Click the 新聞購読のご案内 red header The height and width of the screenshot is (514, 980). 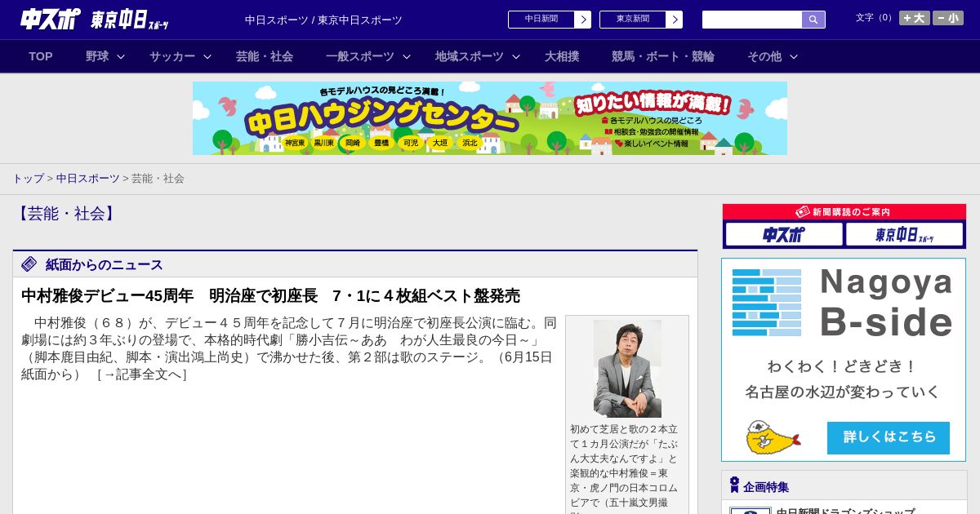[844, 211]
